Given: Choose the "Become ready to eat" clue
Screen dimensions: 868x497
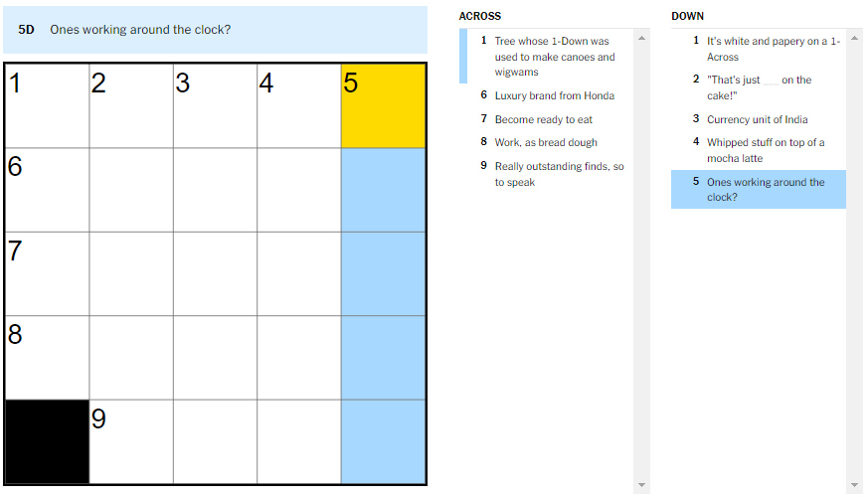Looking at the screenshot, I should (x=543, y=119).
